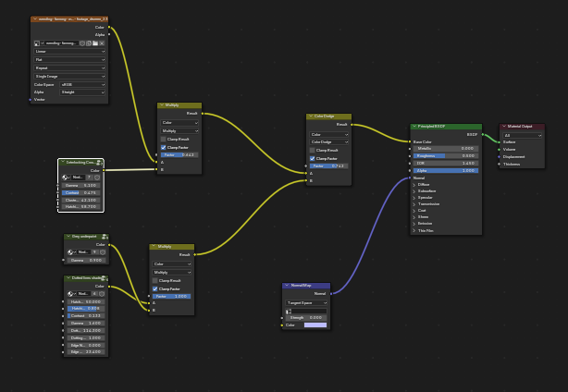Click node group icon on the Interlocking Cross header

click(99, 163)
